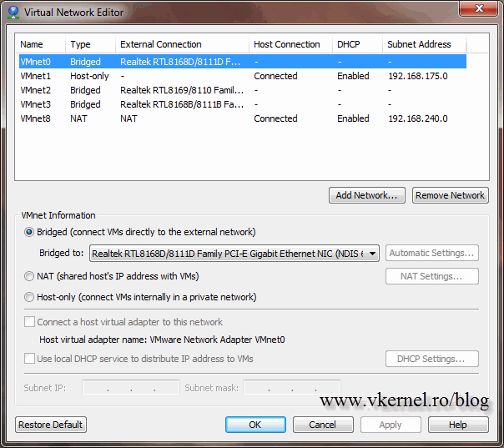Click the Virtual Network Editor title icon
The height and width of the screenshot is (448, 504).
(x=13, y=13)
